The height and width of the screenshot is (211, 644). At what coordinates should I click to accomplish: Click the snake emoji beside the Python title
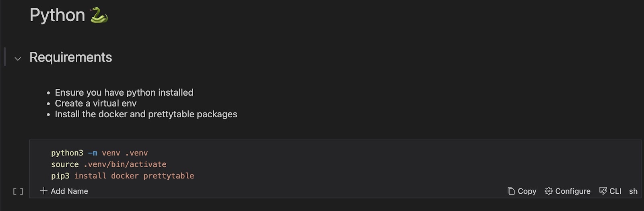pyautogui.click(x=99, y=16)
